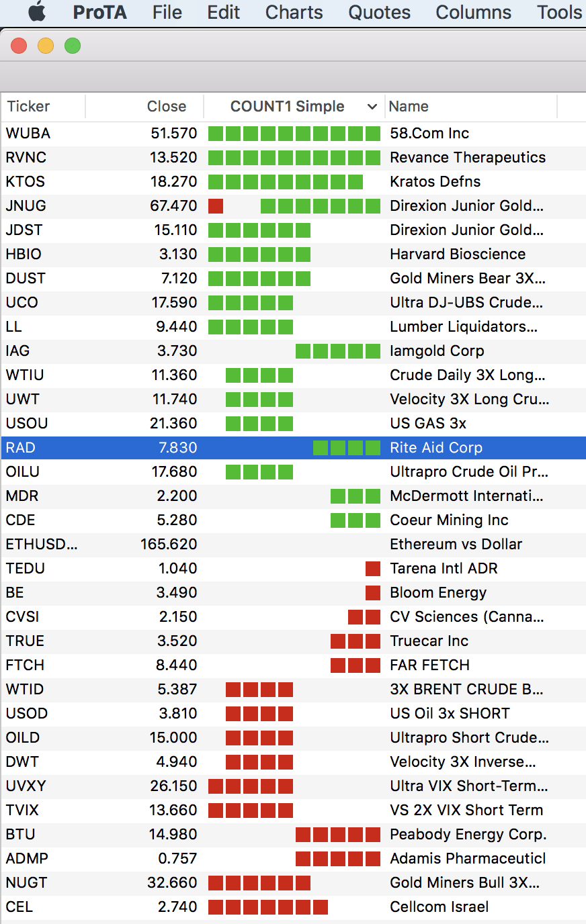The width and height of the screenshot is (586, 924).
Task: Select Lumber Liquidators row name
Action: 464,326
